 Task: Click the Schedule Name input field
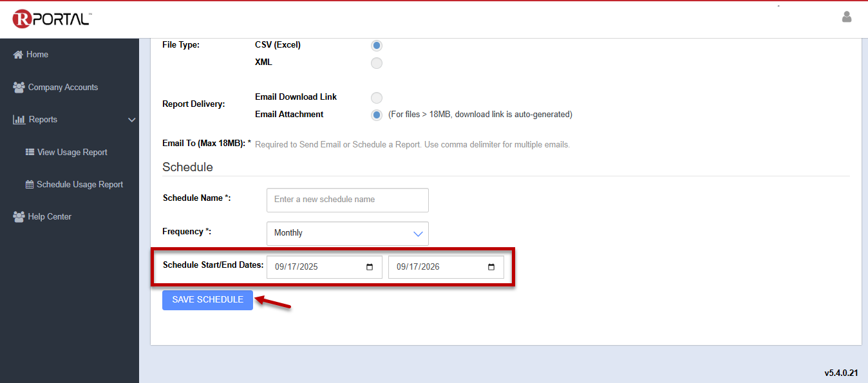coord(348,200)
